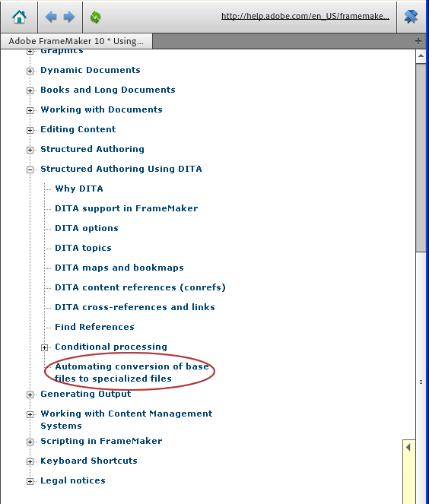Select the Adobe FrameMaker 10 Using tab
Image resolution: width=429 pixels, height=504 pixels.
[x=76, y=41]
